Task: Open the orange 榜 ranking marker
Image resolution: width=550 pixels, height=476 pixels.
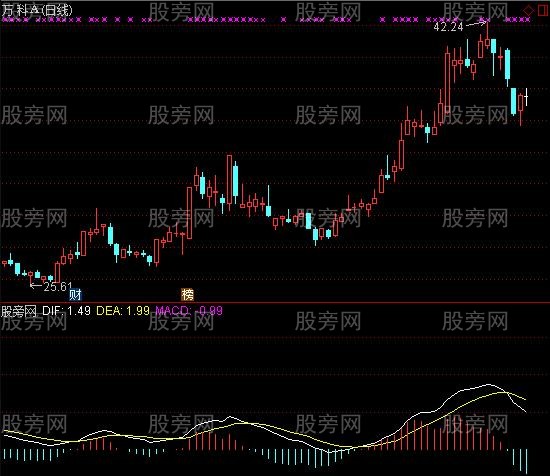Action: click(x=187, y=295)
